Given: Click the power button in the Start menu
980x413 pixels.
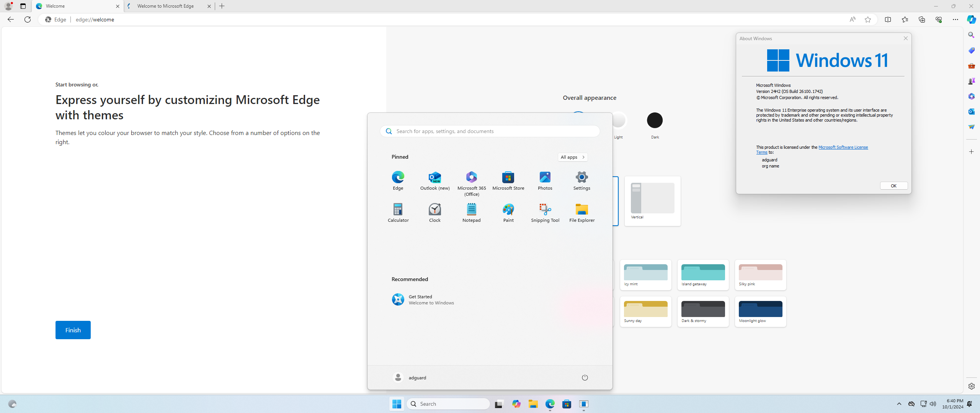Looking at the screenshot, I should pyautogui.click(x=585, y=377).
